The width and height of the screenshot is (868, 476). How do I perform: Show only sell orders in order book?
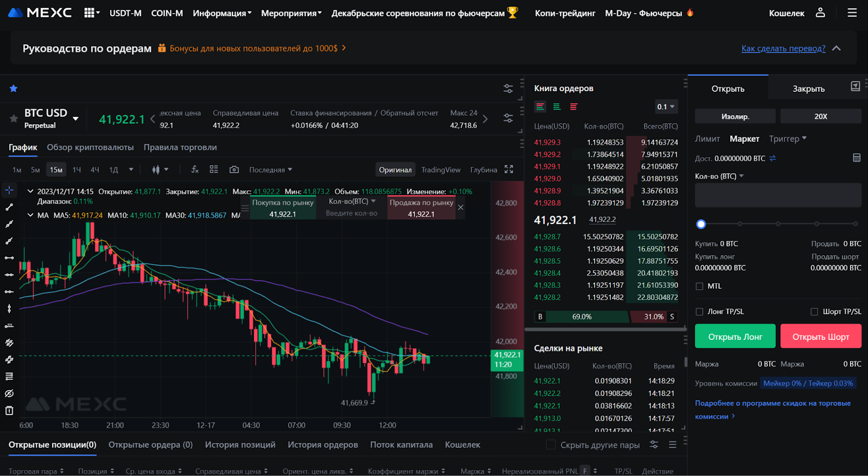coord(573,107)
